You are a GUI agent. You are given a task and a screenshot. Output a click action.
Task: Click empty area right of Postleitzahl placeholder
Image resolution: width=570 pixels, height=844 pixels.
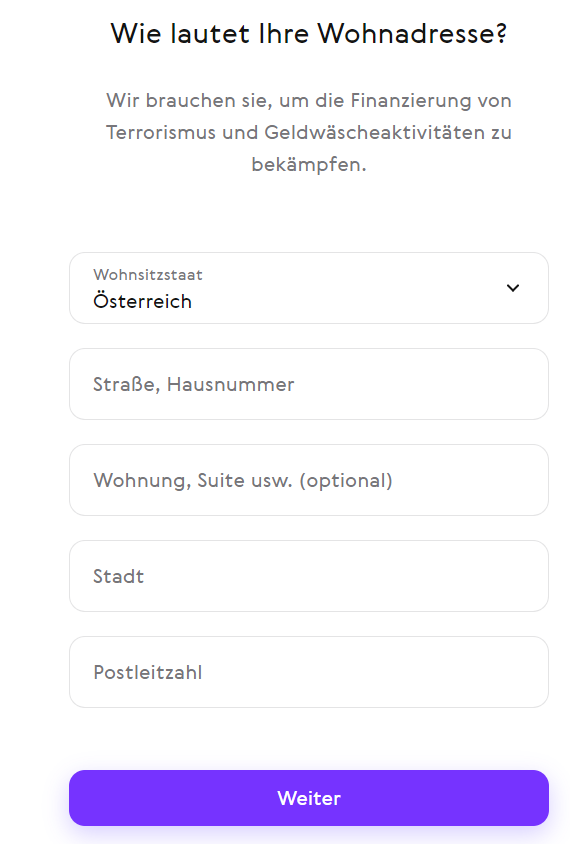pos(374,672)
